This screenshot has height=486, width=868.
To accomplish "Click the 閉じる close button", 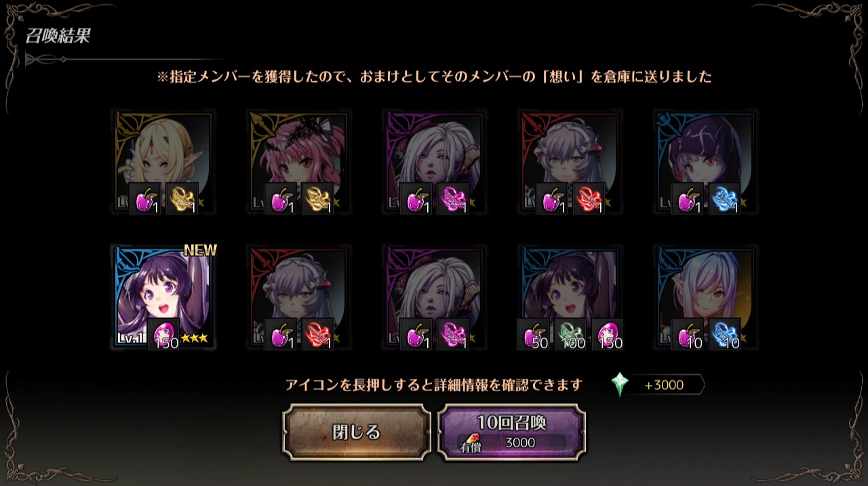I will pos(357,432).
